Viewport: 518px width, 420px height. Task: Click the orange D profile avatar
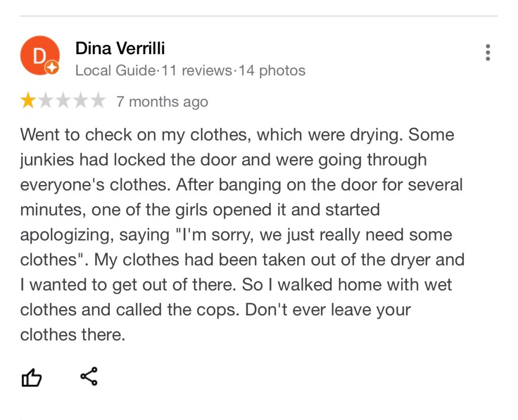point(39,55)
